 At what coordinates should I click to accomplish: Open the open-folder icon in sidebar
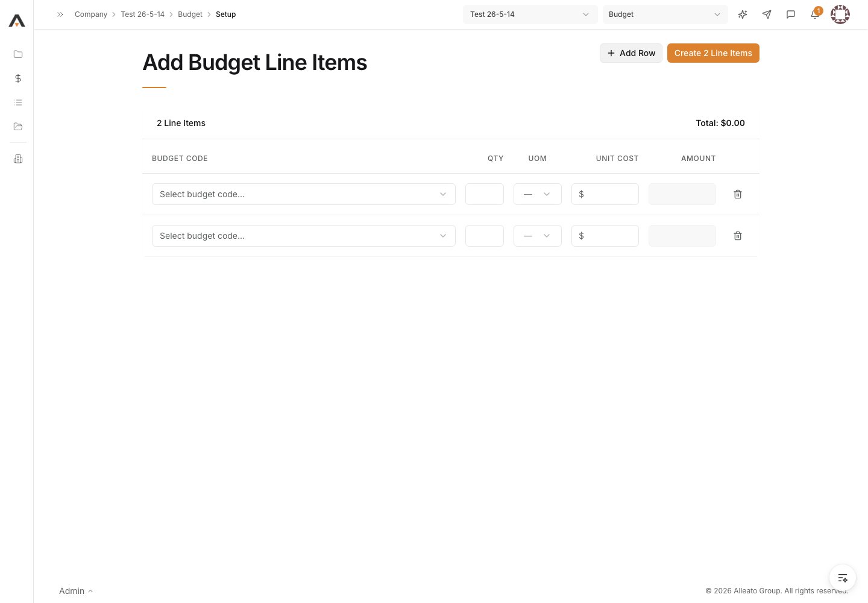click(x=18, y=127)
